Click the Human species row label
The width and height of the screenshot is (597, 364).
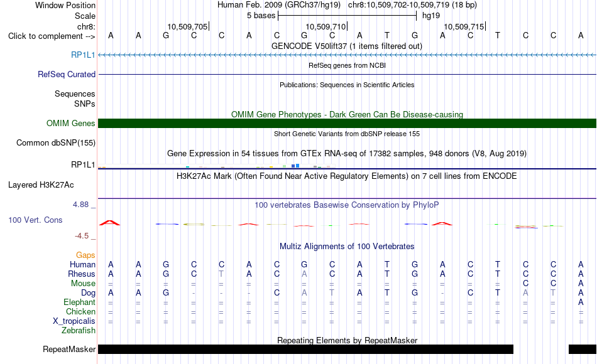(x=82, y=264)
